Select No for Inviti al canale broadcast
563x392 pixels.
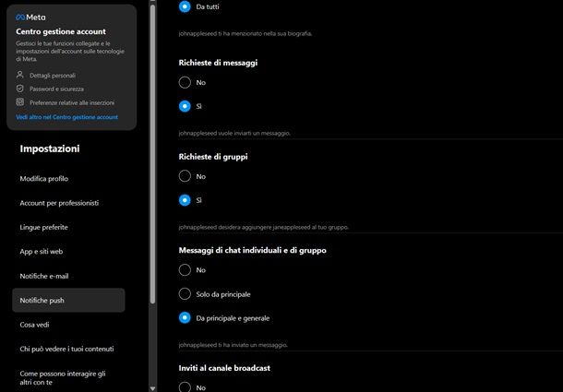pos(185,387)
